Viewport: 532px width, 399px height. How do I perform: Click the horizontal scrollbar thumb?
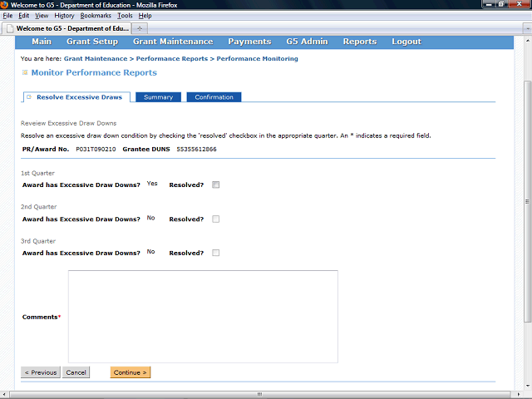point(260,395)
